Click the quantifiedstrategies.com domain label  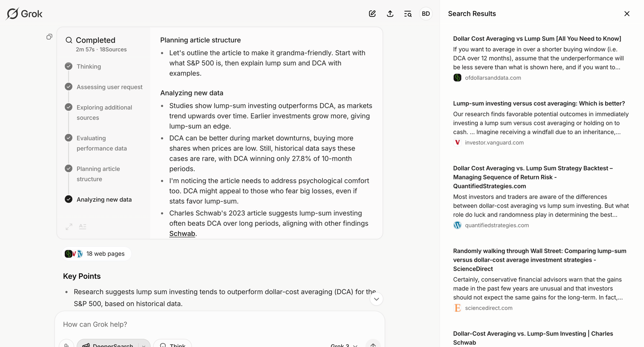[497, 225]
